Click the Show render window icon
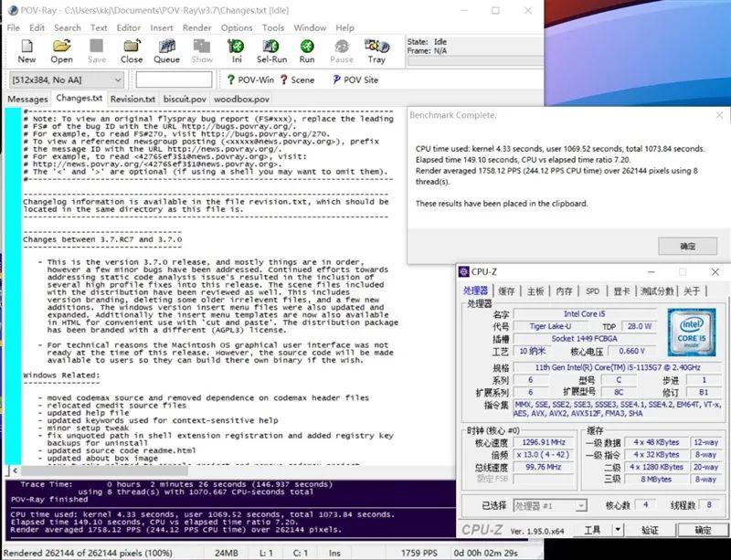 [202, 47]
